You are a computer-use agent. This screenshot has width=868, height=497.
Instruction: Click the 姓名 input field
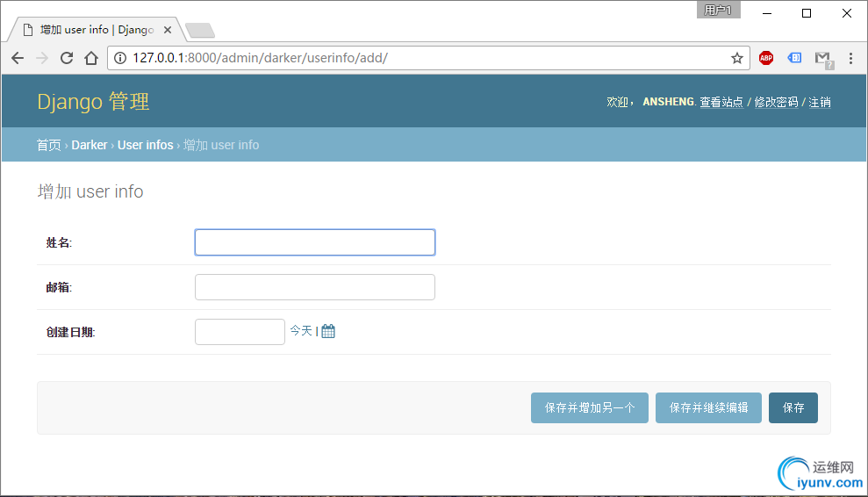pyautogui.click(x=315, y=242)
